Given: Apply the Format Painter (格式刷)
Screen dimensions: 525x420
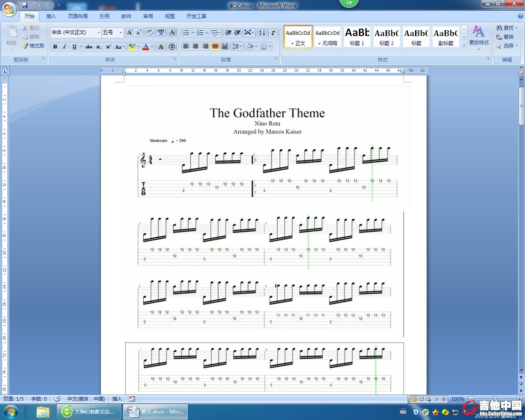Looking at the screenshot, I should [33, 46].
